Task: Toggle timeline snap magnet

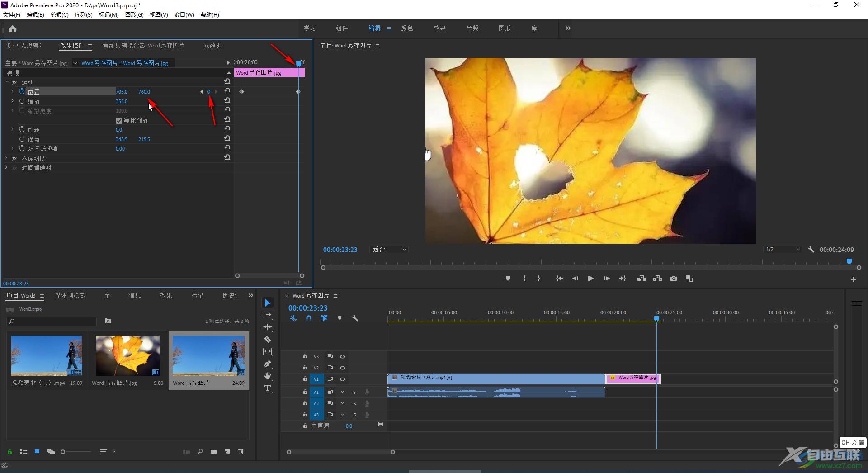Action: pyautogui.click(x=308, y=318)
